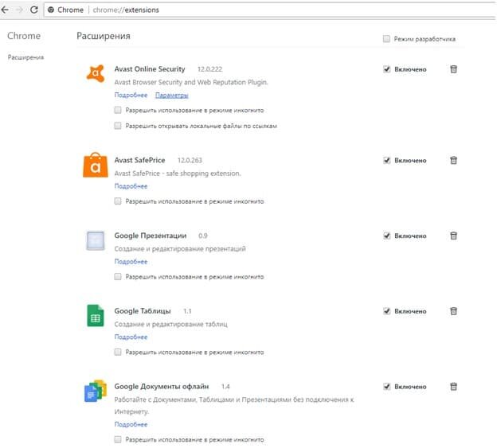Image resolution: width=497 pixels, height=448 pixels.
Task: Remove Avast SafePrice using trash icon
Action: (x=453, y=160)
